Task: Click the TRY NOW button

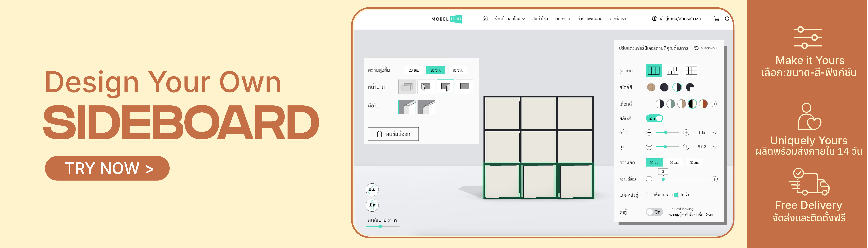Action: 107,168
